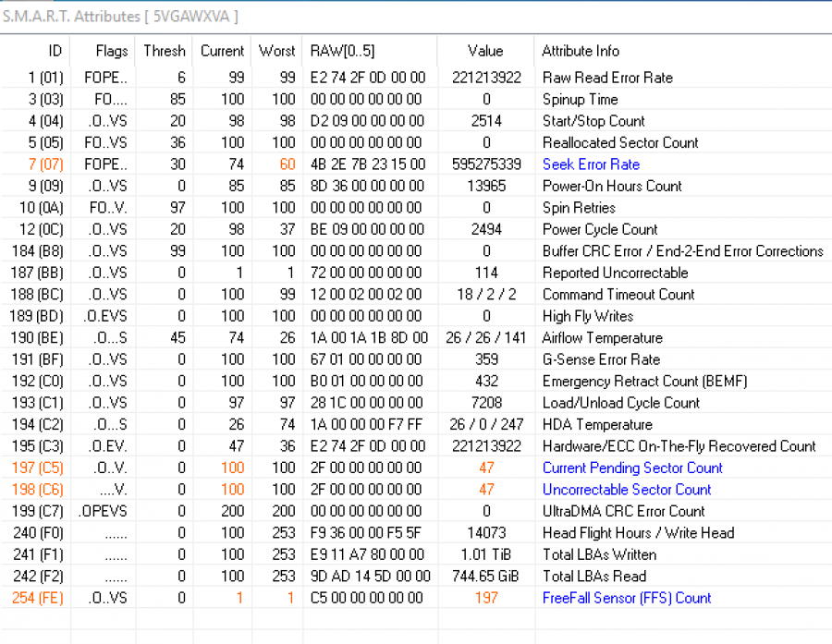Click the Power-On Hours Count row
832x644 pixels.
coord(612,186)
